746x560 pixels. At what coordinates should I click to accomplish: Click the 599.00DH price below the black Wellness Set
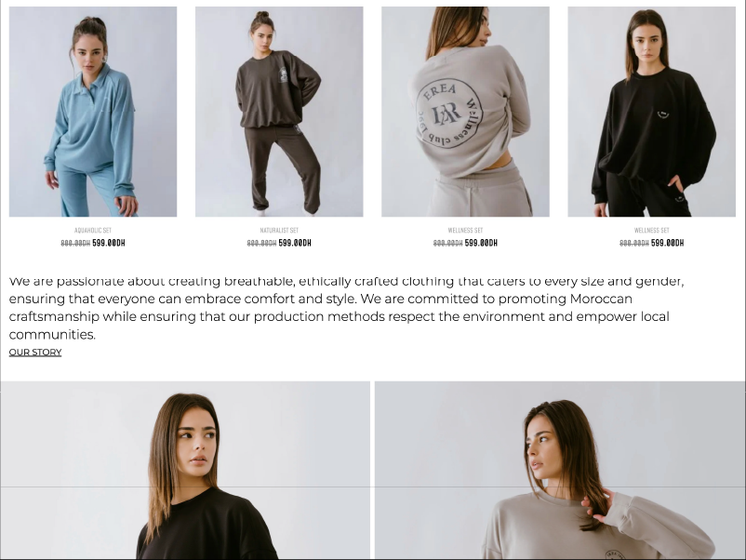click(668, 243)
